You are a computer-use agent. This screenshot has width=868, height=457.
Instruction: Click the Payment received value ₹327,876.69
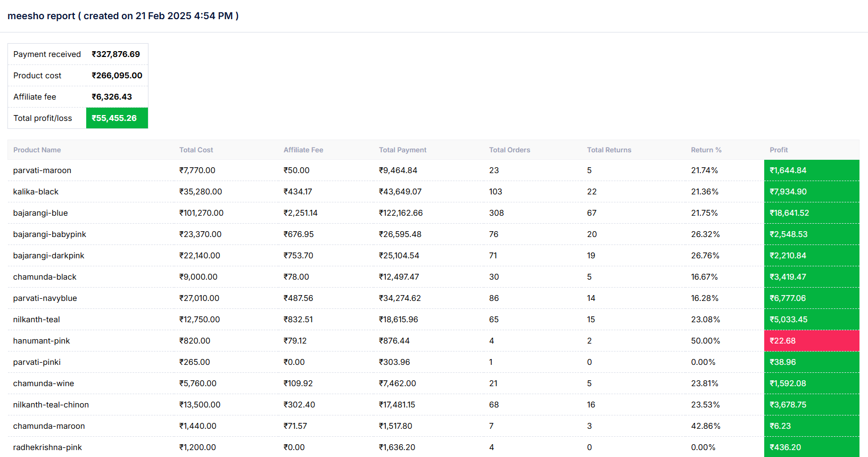pyautogui.click(x=115, y=54)
